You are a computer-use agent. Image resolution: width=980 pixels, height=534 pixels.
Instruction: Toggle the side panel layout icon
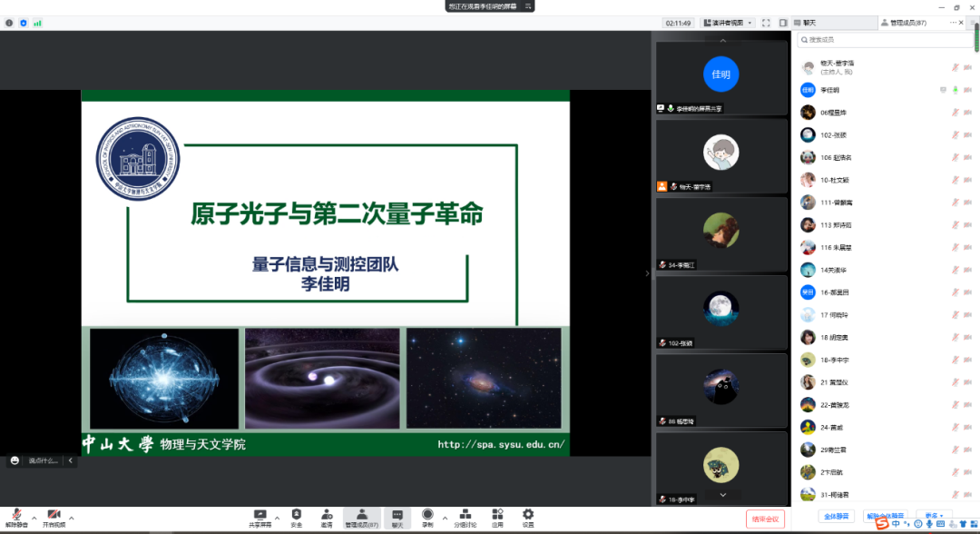tap(783, 23)
